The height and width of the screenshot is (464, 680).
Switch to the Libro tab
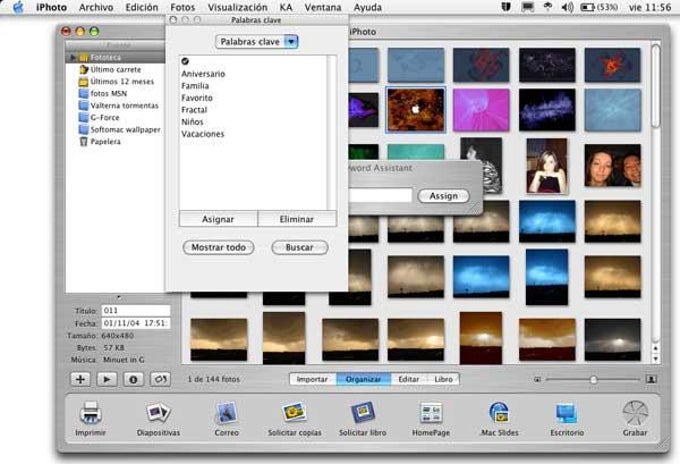(443, 379)
